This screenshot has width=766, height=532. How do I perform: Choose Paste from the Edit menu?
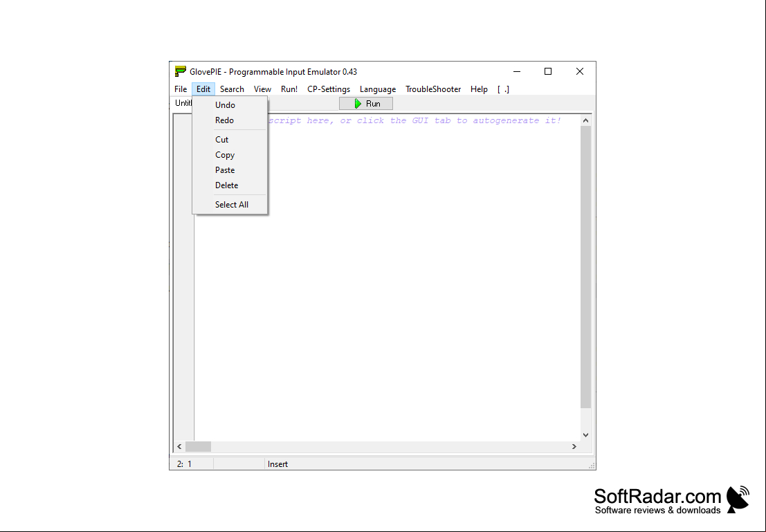pyautogui.click(x=230, y=170)
